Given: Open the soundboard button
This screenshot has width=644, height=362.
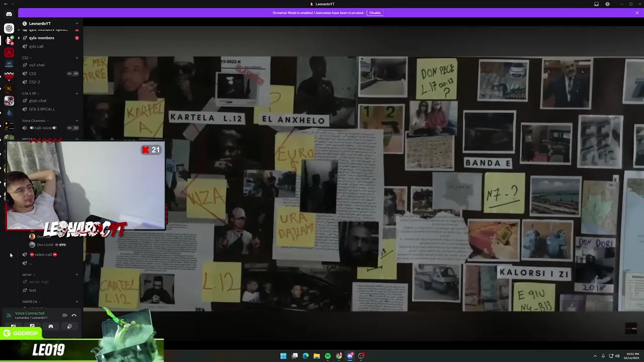Looking at the screenshot, I should (69, 326).
